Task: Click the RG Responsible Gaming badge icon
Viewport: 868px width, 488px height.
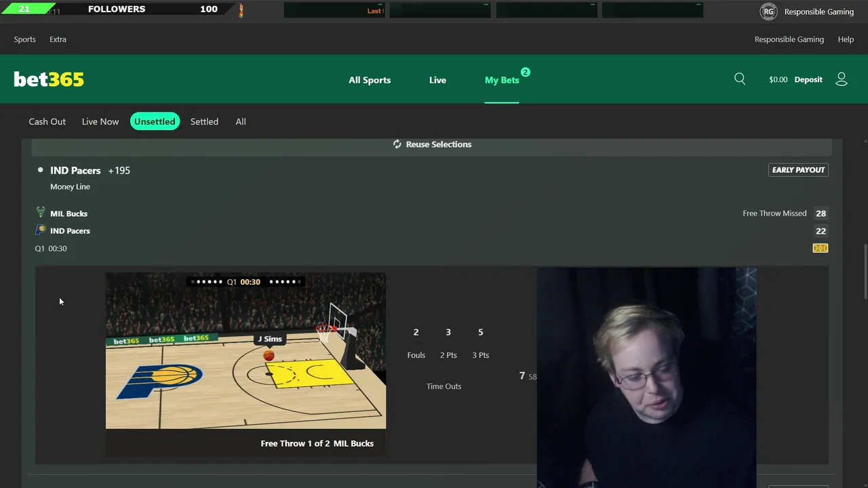Action: click(x=768, y=12)
